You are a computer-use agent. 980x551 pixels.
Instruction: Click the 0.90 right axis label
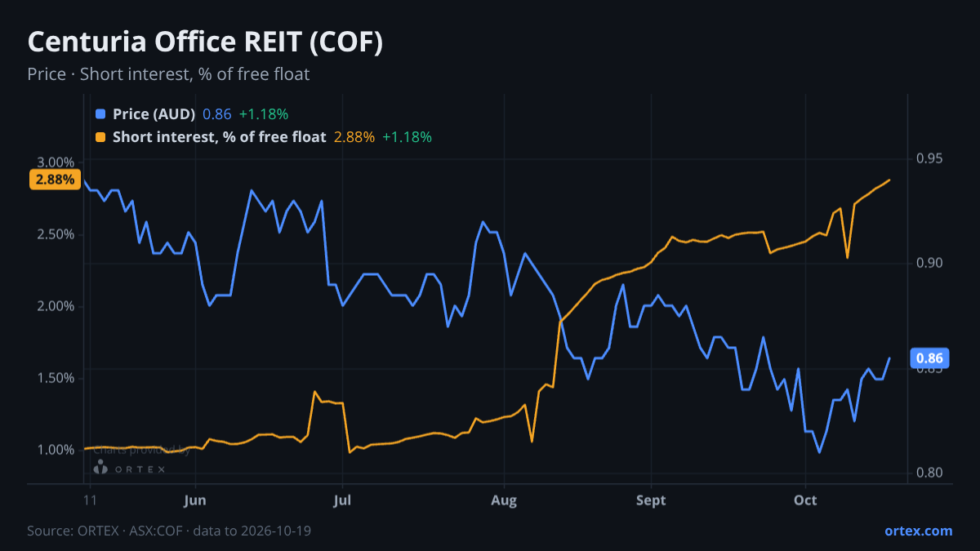coord(930,263)
